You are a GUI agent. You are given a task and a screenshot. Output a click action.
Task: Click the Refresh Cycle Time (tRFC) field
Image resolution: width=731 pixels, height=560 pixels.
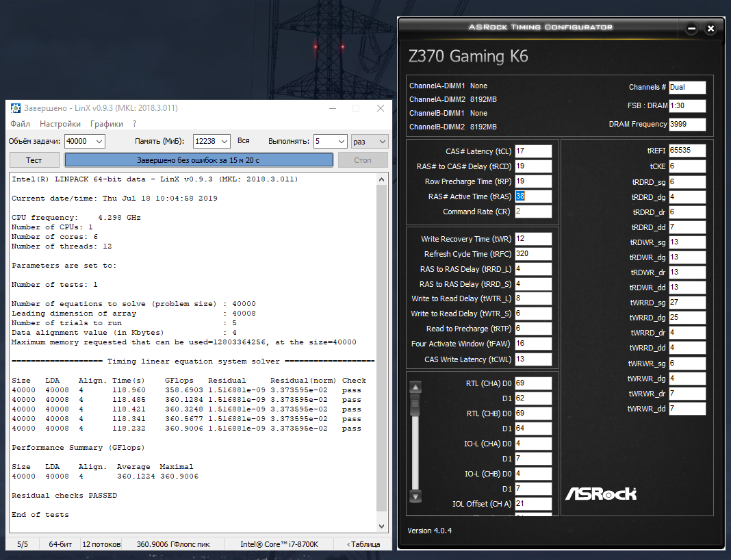coord(533,254)
